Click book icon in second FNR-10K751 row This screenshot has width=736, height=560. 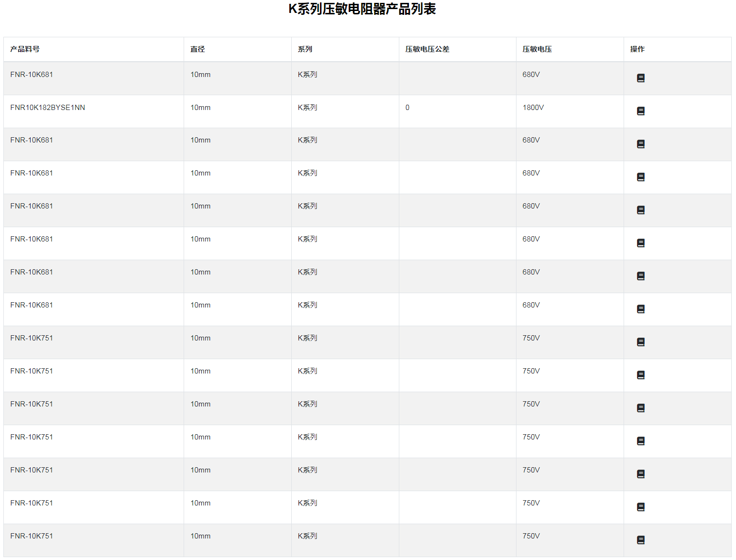[640, 375]
